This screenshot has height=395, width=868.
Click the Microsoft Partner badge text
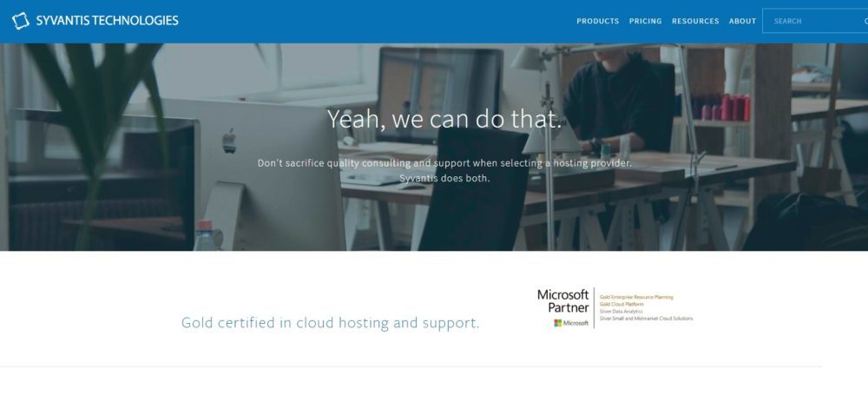coord(562,301)
